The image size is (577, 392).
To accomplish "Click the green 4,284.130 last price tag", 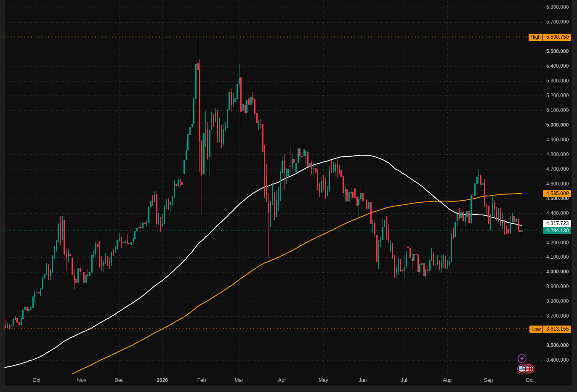I will tap(557, 230).
